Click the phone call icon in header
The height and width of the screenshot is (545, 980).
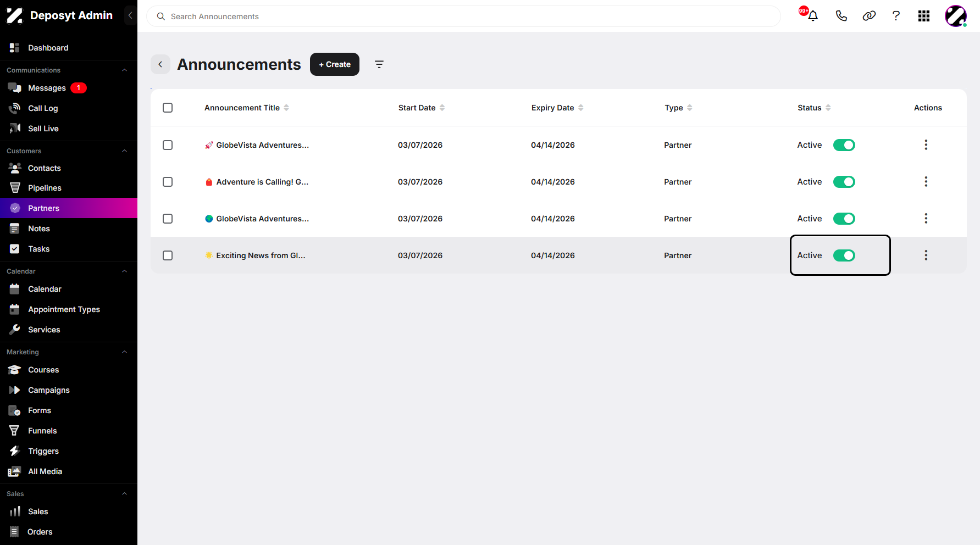(841, 16)
